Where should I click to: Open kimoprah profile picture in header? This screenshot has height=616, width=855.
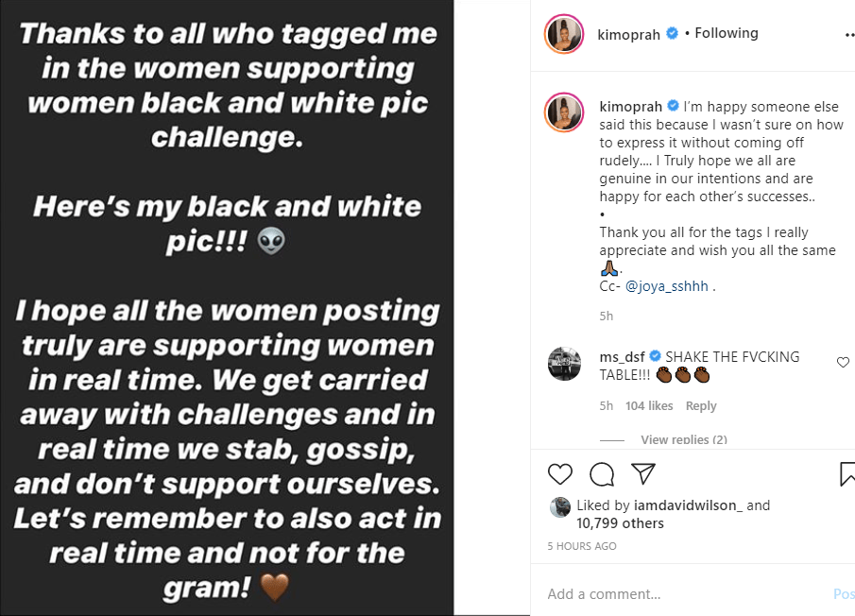(564, 34)
